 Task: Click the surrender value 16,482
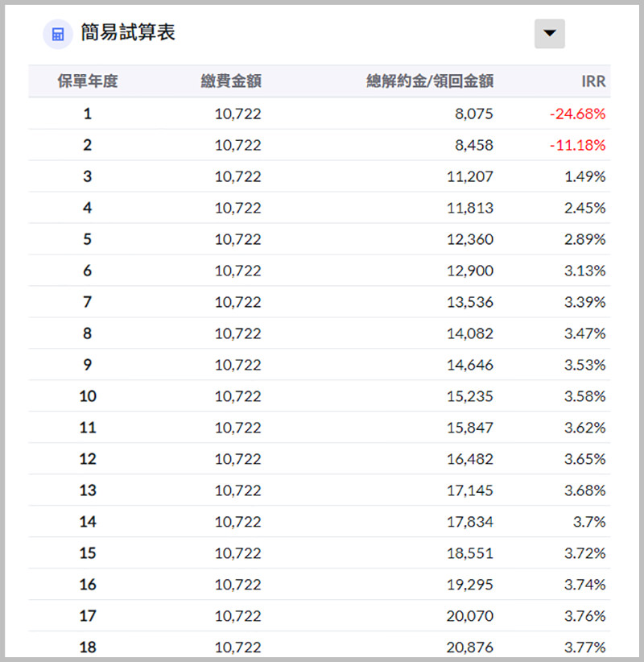pyautogui.click(x=470, y=459)
